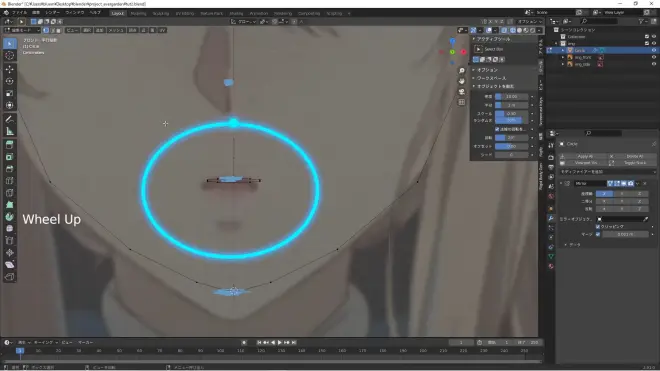Click the pan view hand gizmo
The image size is (660, 371).
click(x=462, y=81)
